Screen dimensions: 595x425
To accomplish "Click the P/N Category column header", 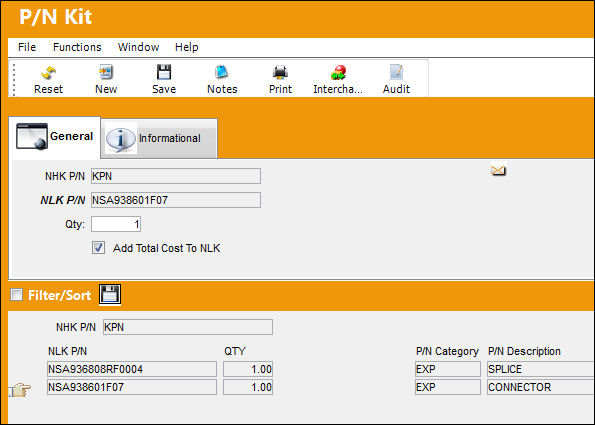I will coord(447,351).
